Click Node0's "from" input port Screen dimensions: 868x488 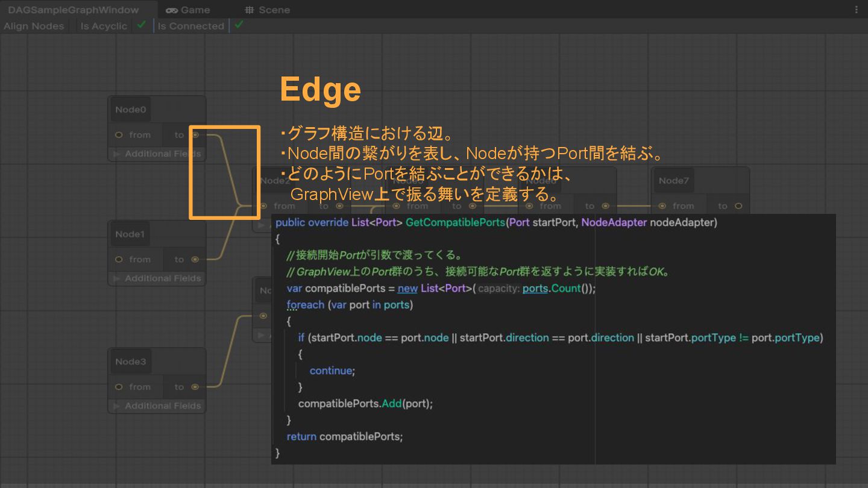coord(119,135)
